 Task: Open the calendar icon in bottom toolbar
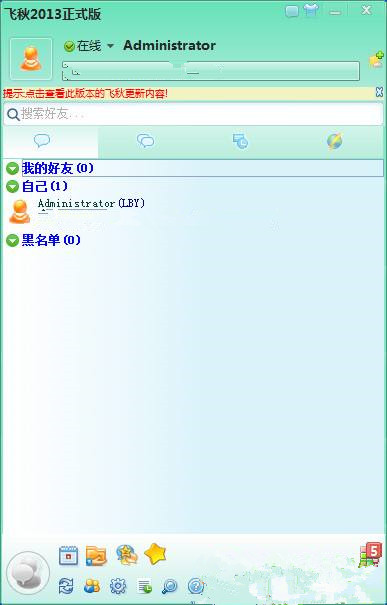(x=68, y=556)
